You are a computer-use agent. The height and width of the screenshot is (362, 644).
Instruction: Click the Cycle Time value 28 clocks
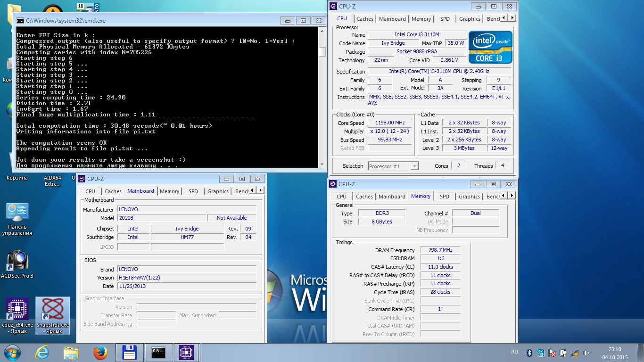(x=440, y=292)
